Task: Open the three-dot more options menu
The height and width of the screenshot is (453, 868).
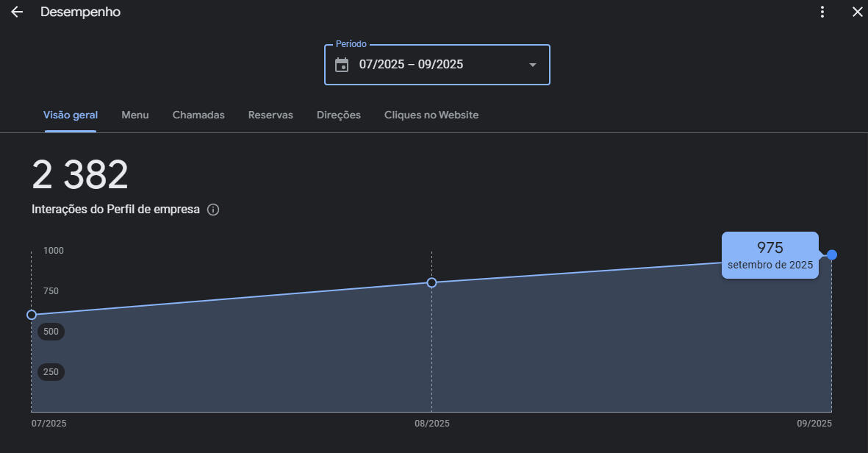Action: (x=822, y=13)
